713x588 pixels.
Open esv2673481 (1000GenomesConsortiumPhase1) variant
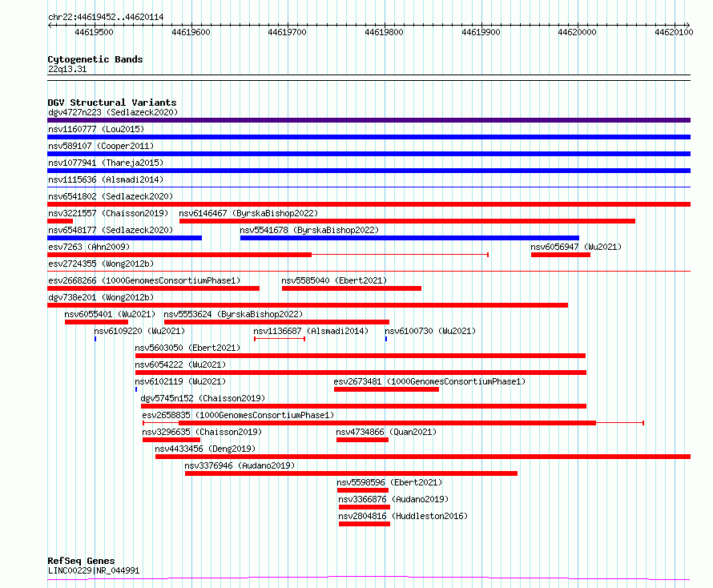[x=429, y=381]
